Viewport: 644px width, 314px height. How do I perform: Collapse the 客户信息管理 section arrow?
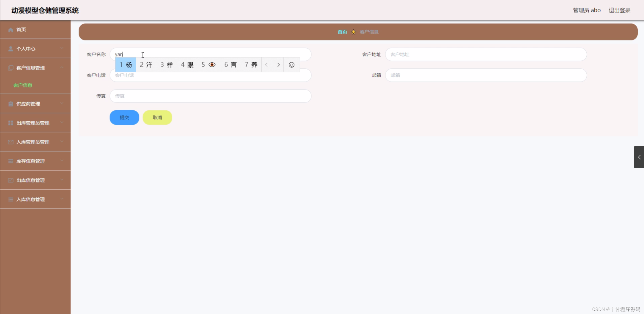click(62, 67)
